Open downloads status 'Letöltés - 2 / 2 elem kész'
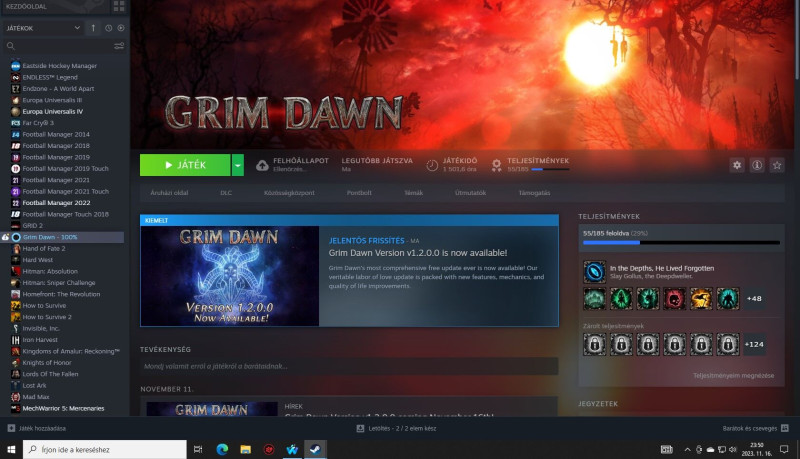Screen dimensions: 800x459 coord(396,428)
